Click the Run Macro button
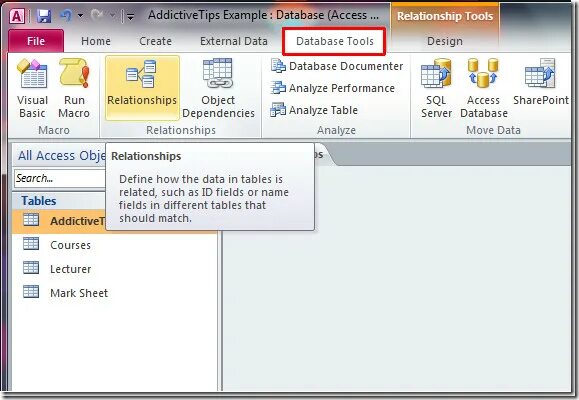The height and width of the screenshot is (400, 579). click(x=74, y=88)
